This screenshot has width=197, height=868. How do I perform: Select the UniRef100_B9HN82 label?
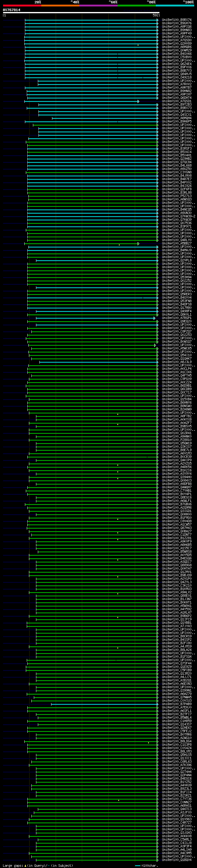177,91
